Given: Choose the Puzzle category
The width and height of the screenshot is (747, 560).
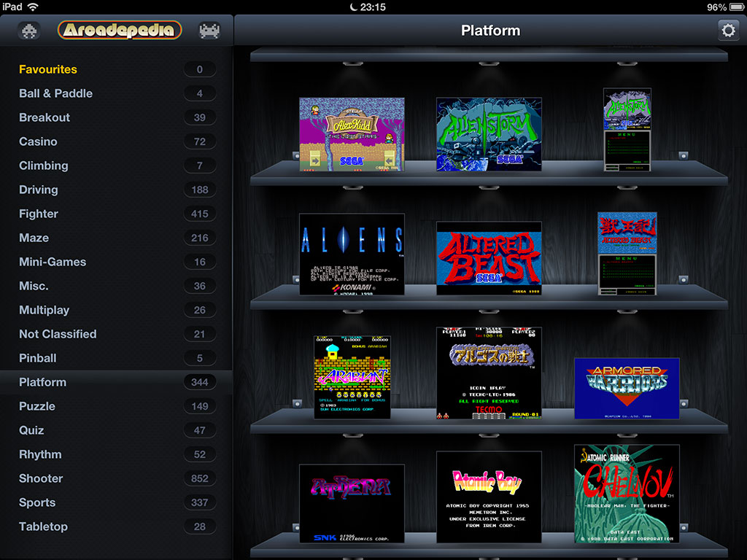Looking at the screenshot, I should click(37, 406).
